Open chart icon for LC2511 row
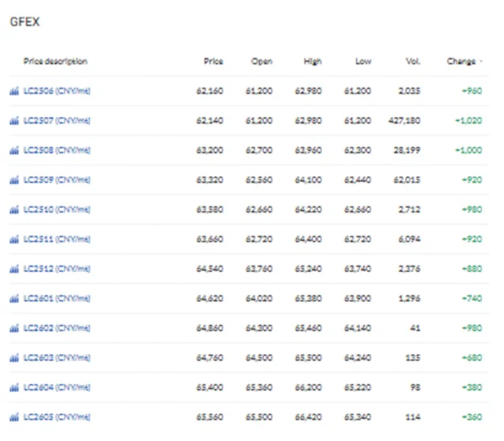This screenshot has width=504, height=441. 14,239
